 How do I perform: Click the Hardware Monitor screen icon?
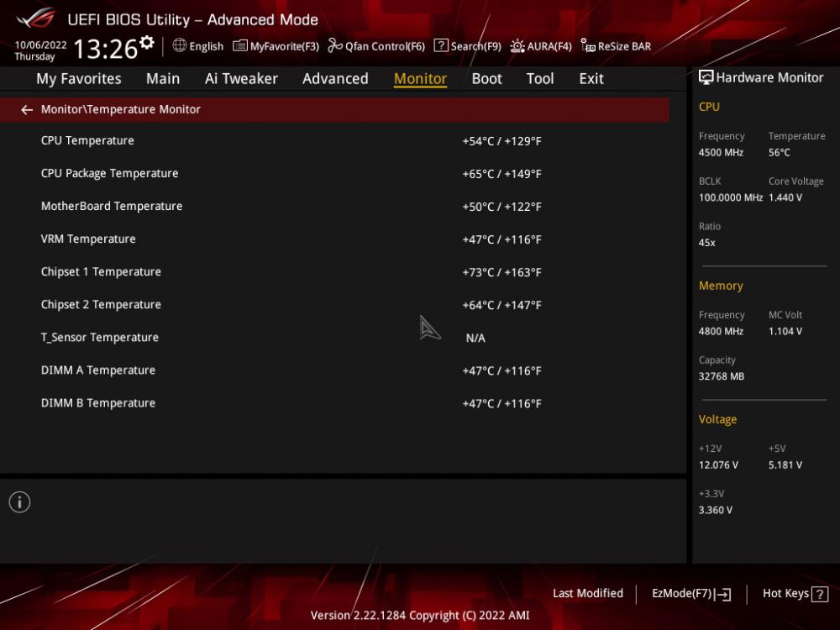coord(706,77)
